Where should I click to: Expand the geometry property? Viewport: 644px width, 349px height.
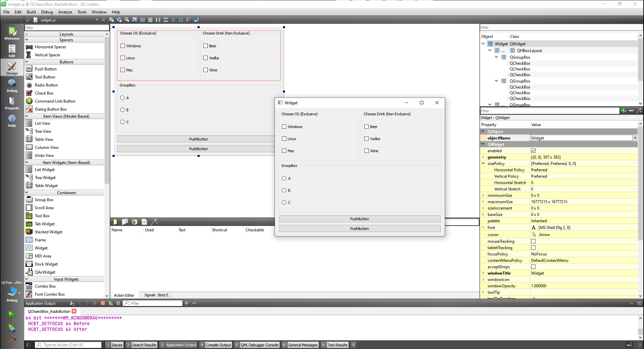click(483, 157)
